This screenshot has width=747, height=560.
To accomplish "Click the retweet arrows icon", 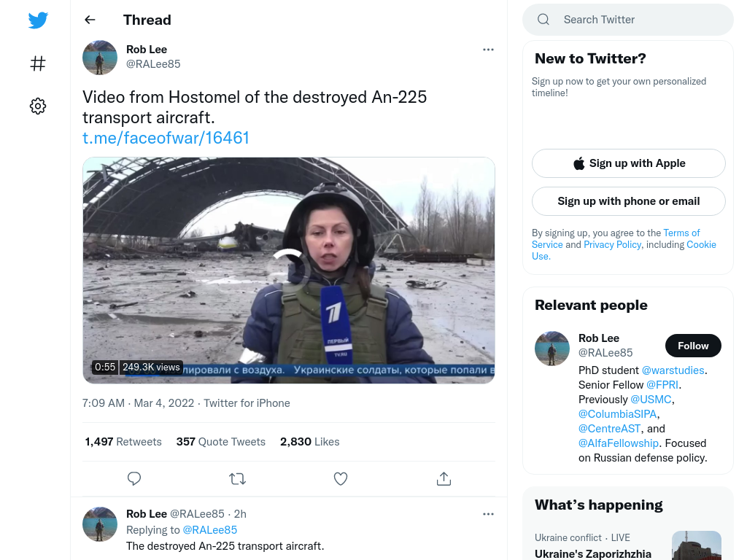I will coord(237,478).
